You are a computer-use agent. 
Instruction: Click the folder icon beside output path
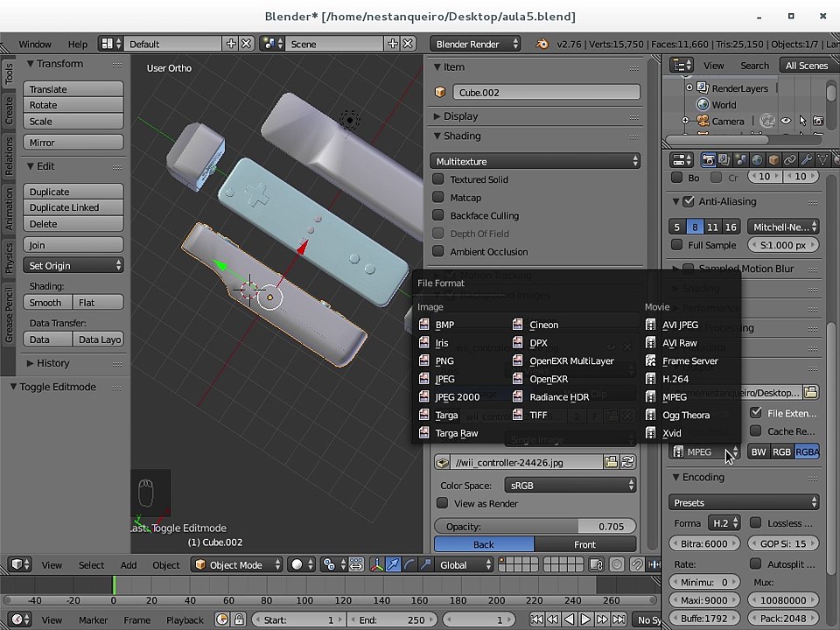click(x=811, y=392)
